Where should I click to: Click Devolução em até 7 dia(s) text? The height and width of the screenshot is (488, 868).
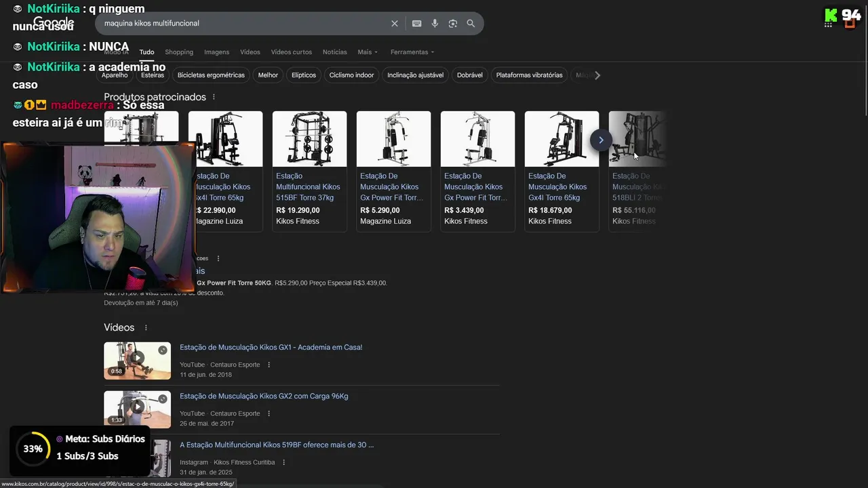141,303
